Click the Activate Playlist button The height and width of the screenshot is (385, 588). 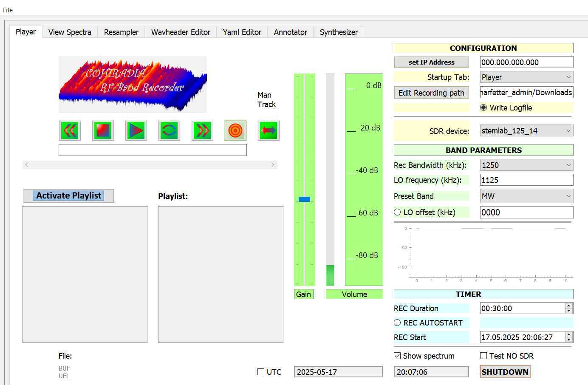point(68,195)
